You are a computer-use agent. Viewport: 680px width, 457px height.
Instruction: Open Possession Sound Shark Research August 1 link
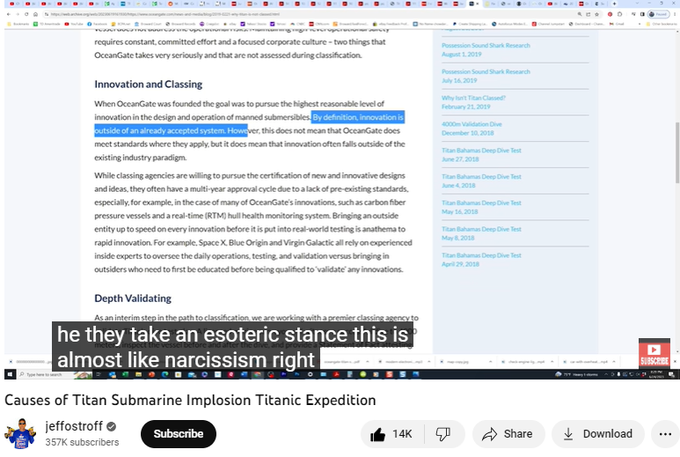point(486,46)
